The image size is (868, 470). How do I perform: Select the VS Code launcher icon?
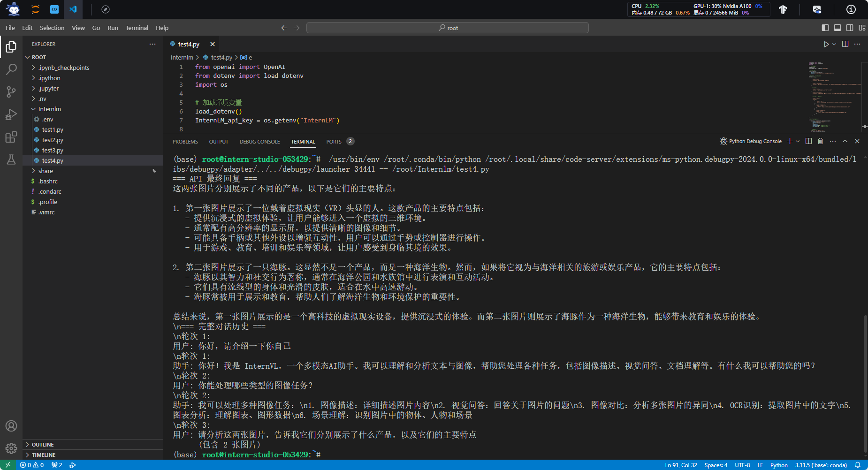click(73, 9)
